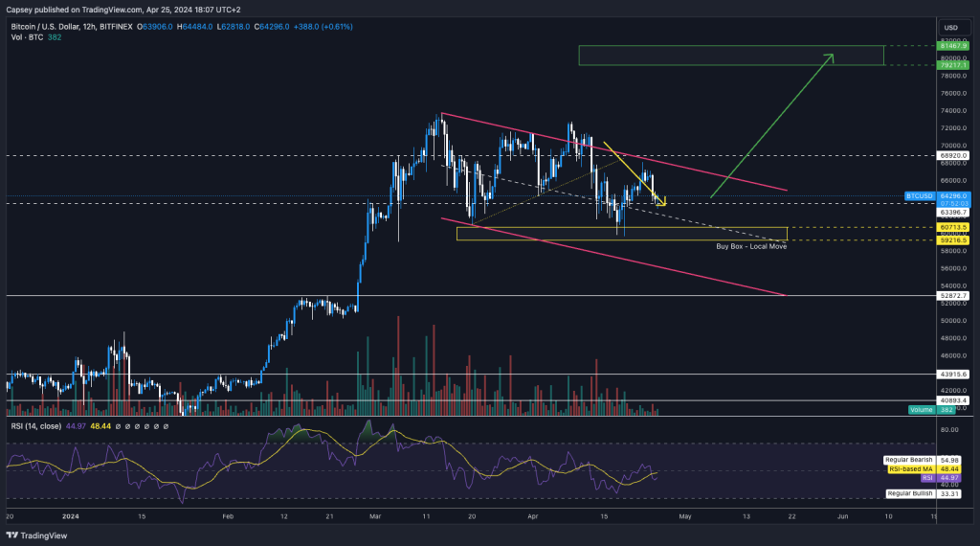This screenshot has height=546, width=980.
Task: Click the 80.00 RSI axis tick
Action: [949, 430]
